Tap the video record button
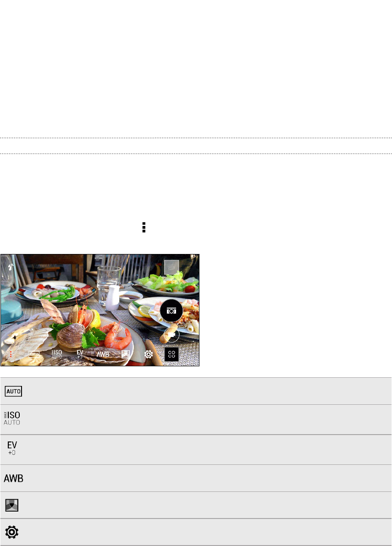392x546 pixels. [x=171, y=335]
